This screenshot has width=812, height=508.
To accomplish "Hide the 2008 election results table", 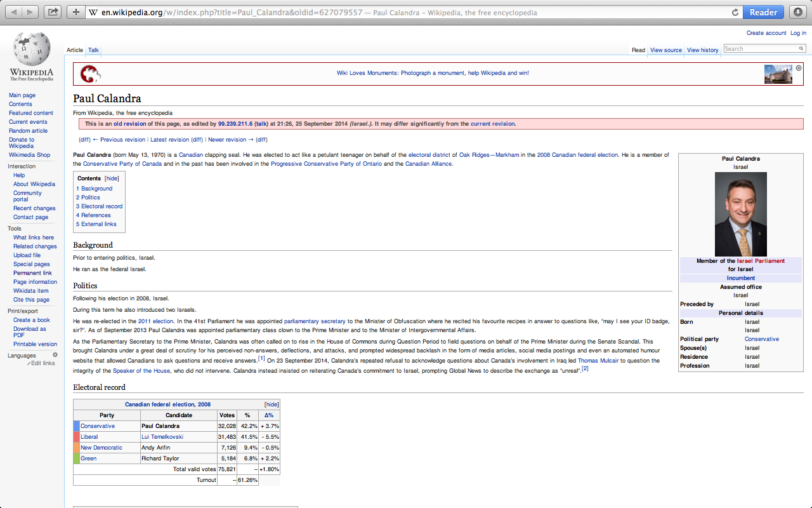I will (272, 404).
